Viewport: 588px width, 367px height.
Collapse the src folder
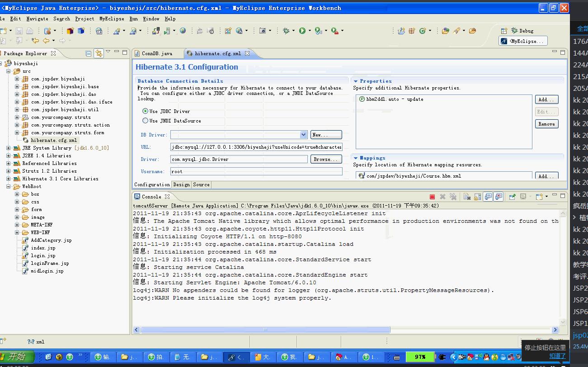point(9,71)
